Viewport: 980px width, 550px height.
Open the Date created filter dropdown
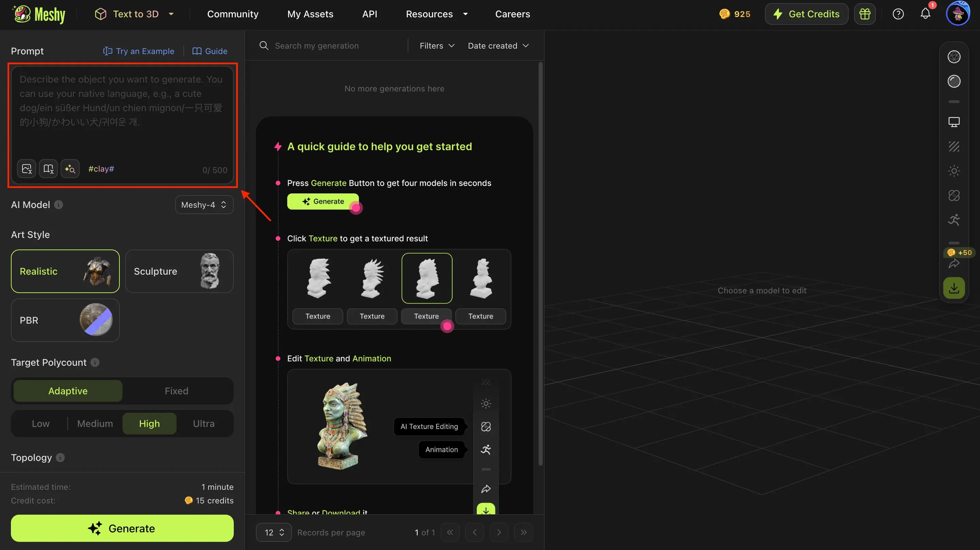[x=497, y=45]
